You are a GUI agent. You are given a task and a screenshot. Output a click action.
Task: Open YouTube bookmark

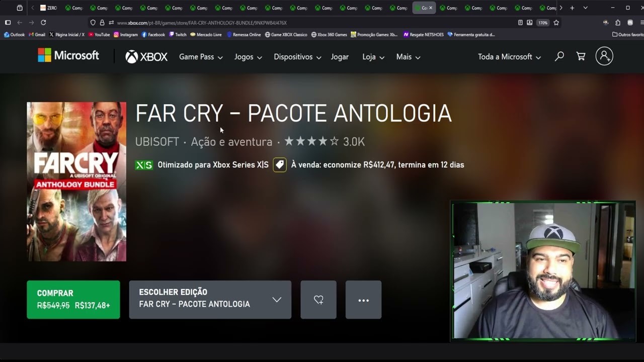(99, 35)
